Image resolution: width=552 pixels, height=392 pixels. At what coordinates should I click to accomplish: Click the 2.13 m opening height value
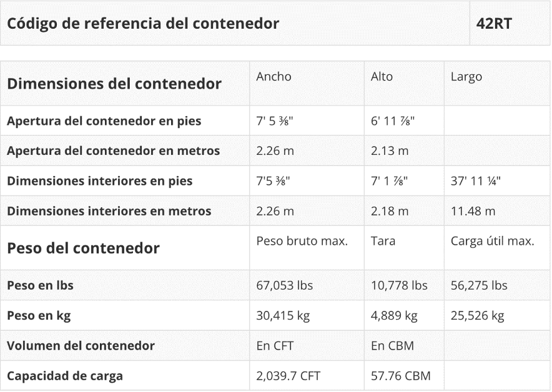[x=390, y=150]
